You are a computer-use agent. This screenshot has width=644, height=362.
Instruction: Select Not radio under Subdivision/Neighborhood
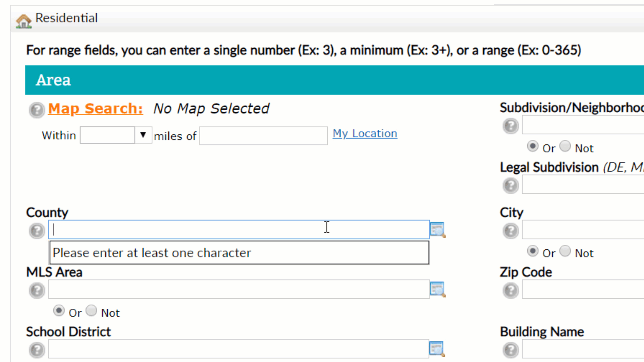pyautogui.click(x=565, y=146)
